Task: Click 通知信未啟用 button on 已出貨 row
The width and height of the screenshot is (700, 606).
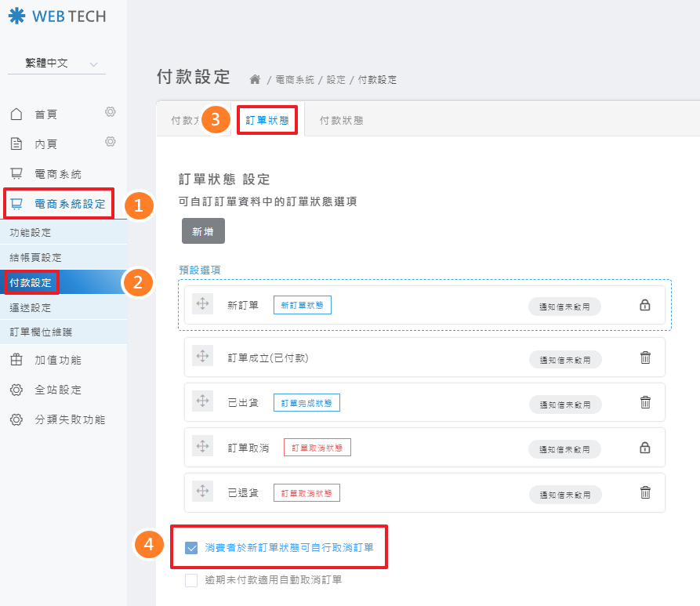Action: tap(564, 405)
